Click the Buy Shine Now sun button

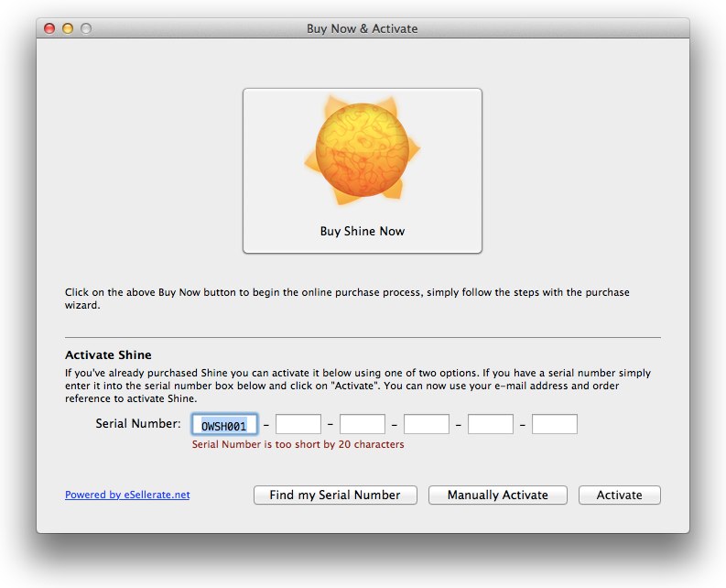[x=362, y=170]
